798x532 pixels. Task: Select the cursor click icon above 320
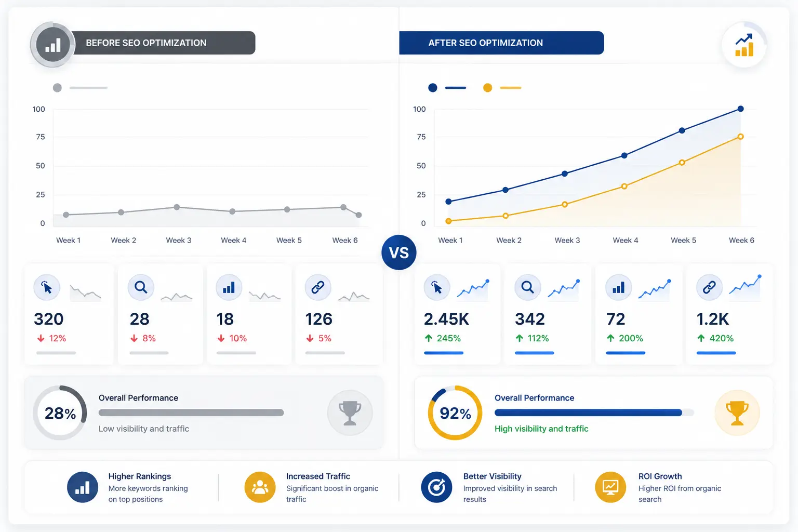[x=47, y=287]
